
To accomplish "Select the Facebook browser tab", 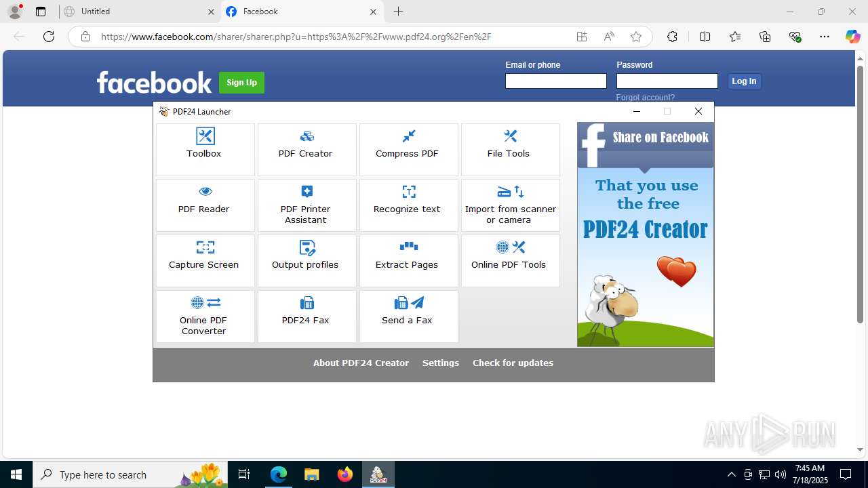I will coord(302,12).
